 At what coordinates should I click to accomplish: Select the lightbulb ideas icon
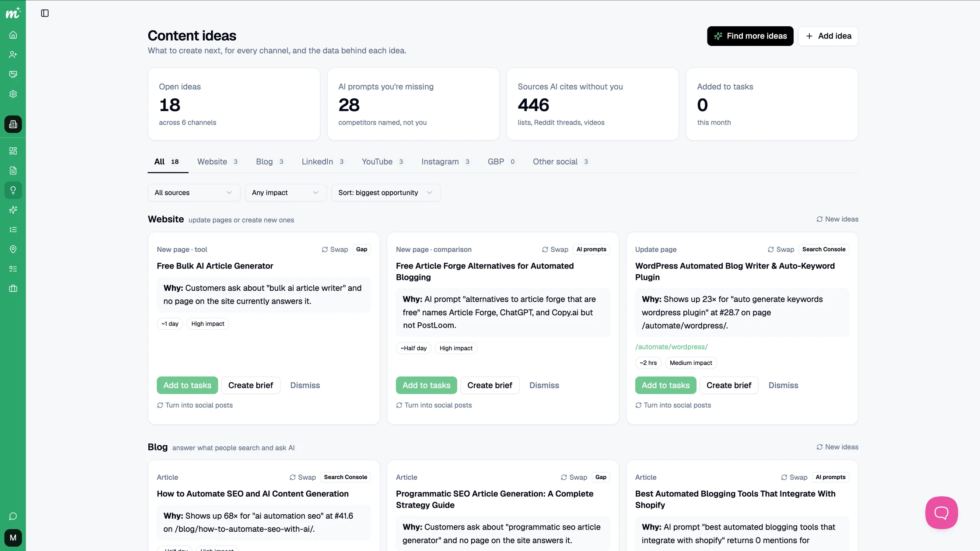(13, 190)
